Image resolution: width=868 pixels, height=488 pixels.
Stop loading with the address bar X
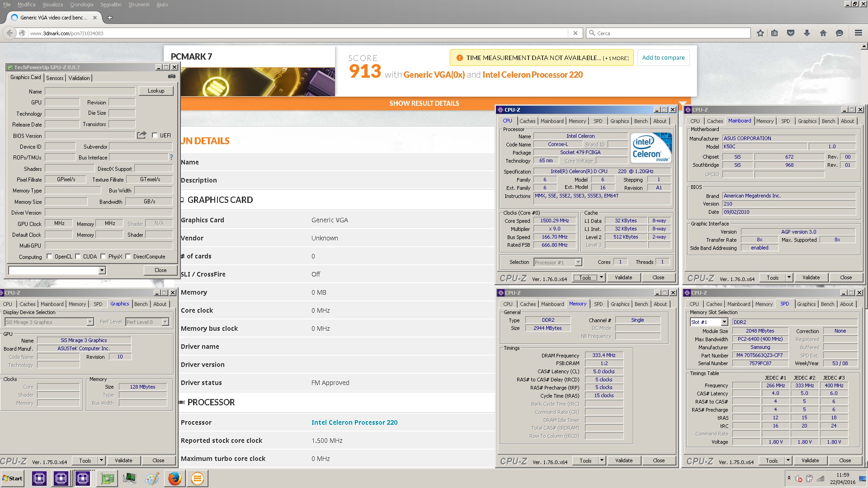[575, 33]
